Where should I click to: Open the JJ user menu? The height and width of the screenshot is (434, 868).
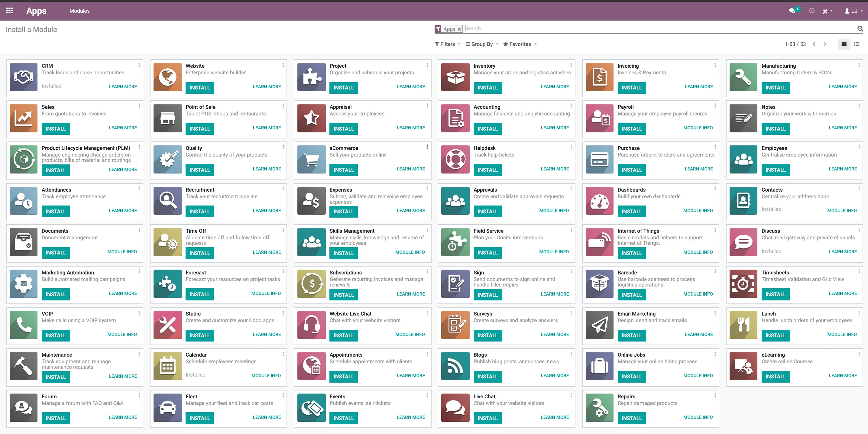click(854, 11)
